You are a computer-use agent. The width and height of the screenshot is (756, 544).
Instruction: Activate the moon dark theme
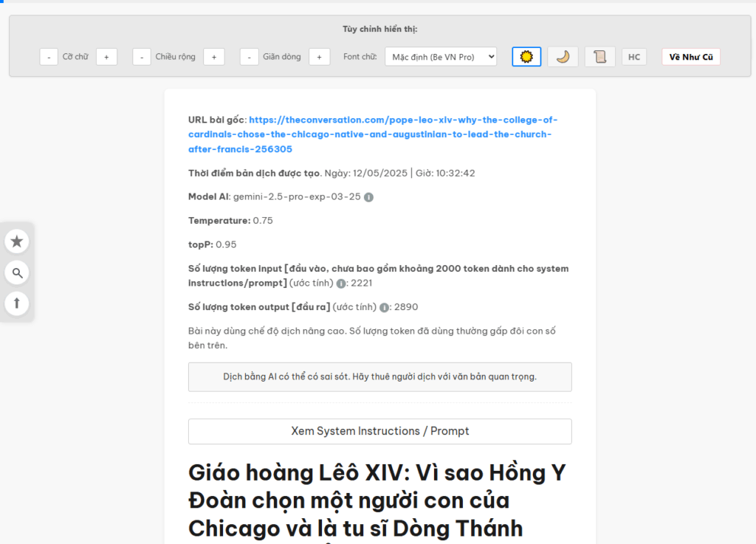coord(563,57)
